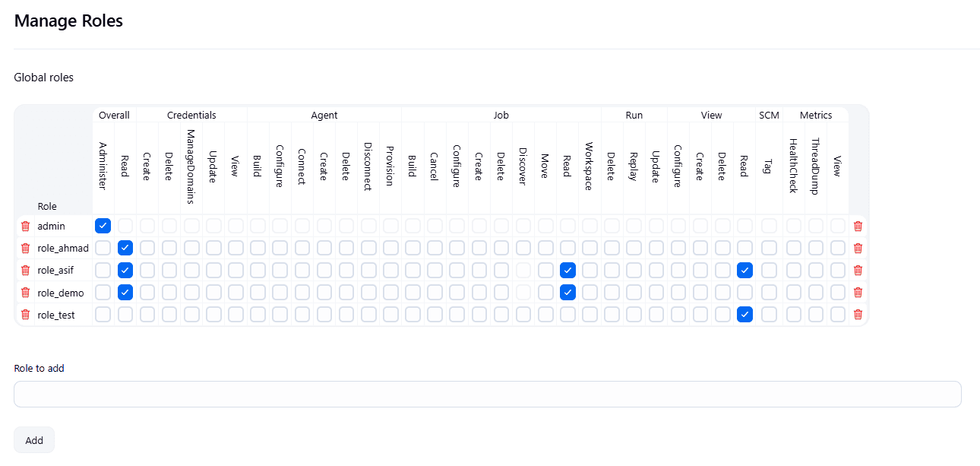This screenshot has width=980, height=466.
Task: Click right-side red trash icon in role_demo row
Action: click(858, 292)
